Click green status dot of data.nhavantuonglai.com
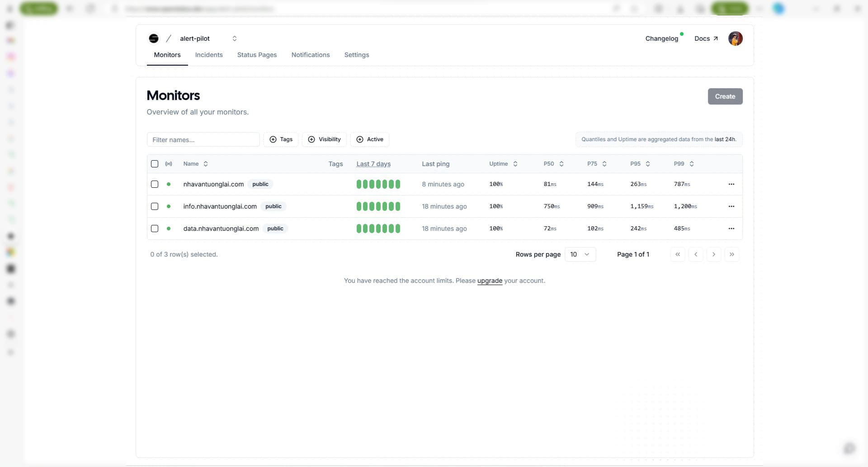Image resolution: width=868 pixels, height=467 pixels. click(x=169, y=229)
